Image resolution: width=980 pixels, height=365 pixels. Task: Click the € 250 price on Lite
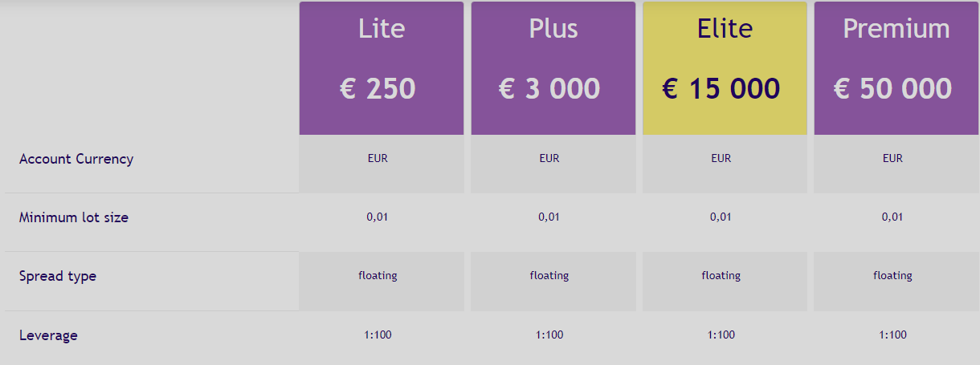[x=378, y=88]
